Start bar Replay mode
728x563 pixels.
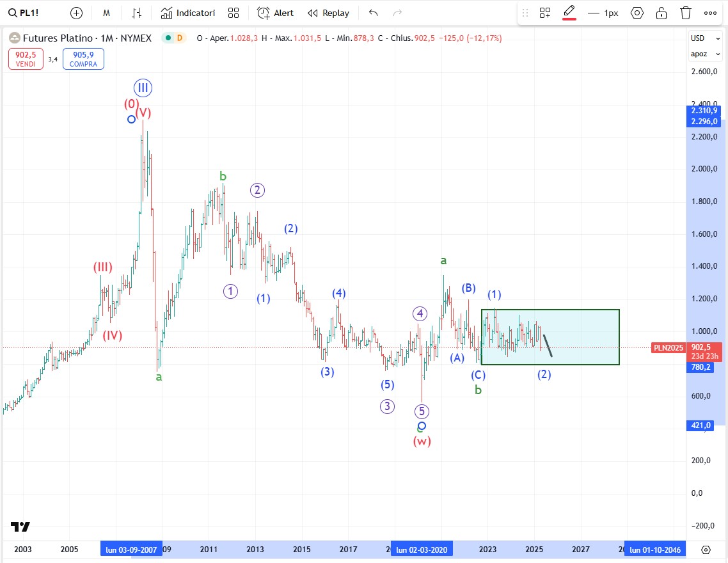pos(329,13)
